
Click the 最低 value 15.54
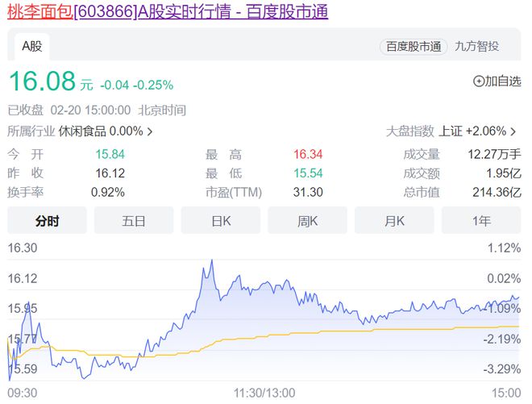[308, 173]
